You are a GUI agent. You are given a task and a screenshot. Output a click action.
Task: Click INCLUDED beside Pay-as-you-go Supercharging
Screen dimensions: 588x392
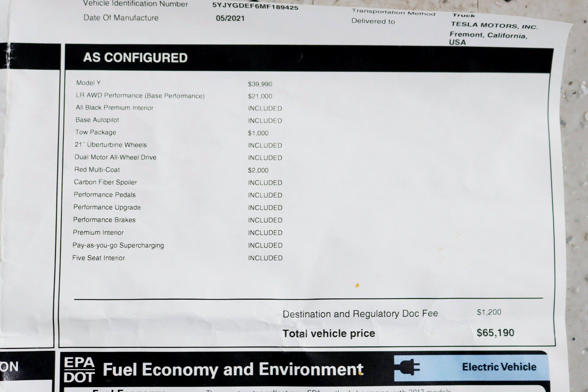coord(265,245)
